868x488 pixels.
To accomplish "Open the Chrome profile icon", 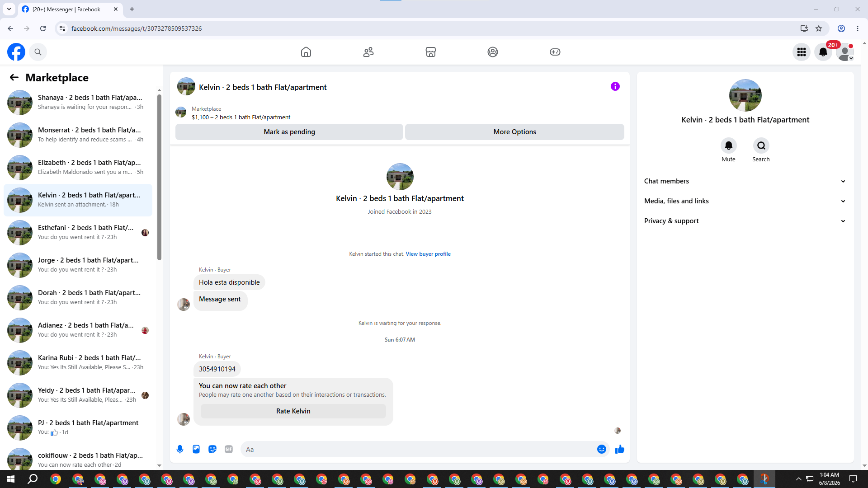I will tap(841, 28).
